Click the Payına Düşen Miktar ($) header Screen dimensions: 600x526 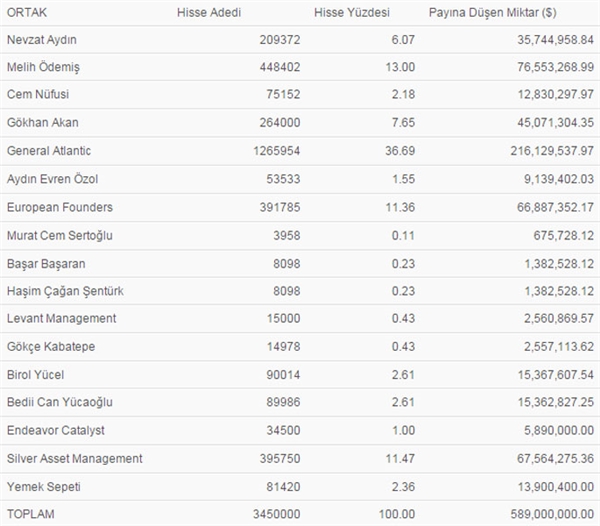point(491,13)
